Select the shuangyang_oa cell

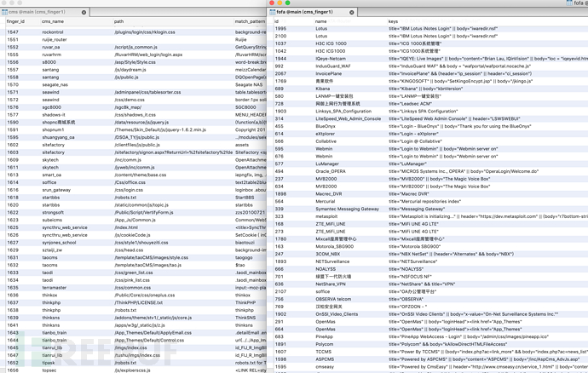(x=58, y=137)
